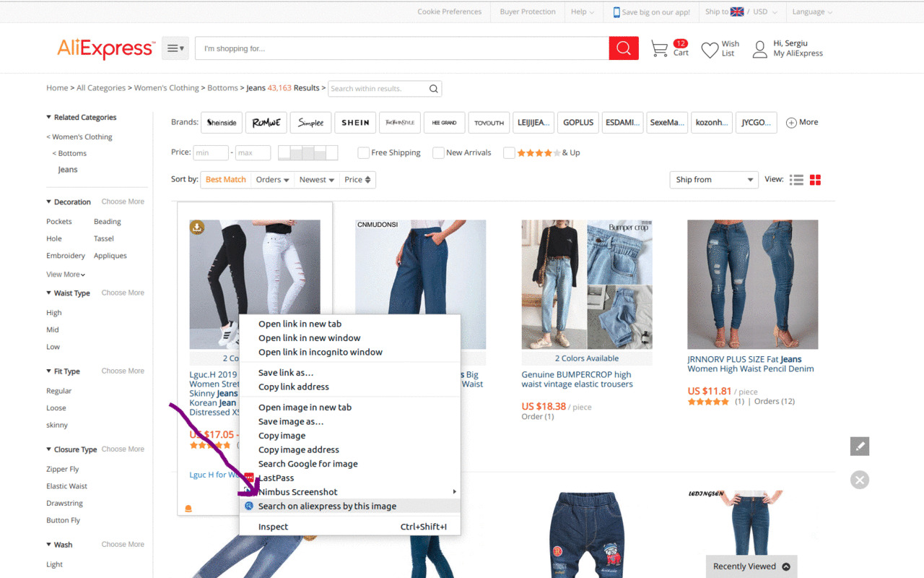The width and height of the screenshot is (924, 578).
Task: Open the BUMPERCROP jeans product thumbnail
Action: pos(587,285)
